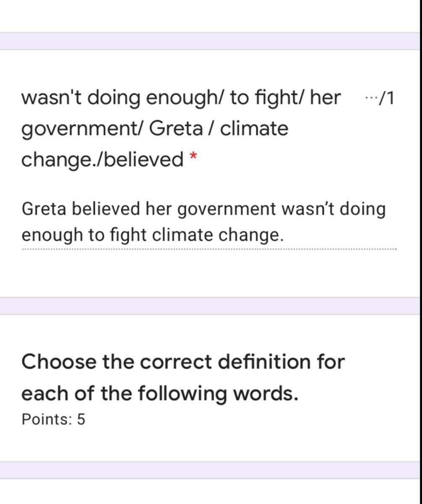Click the heading Choose the correct definition
Viewport: 422px width, 504px height.
(x=183, y=361)
